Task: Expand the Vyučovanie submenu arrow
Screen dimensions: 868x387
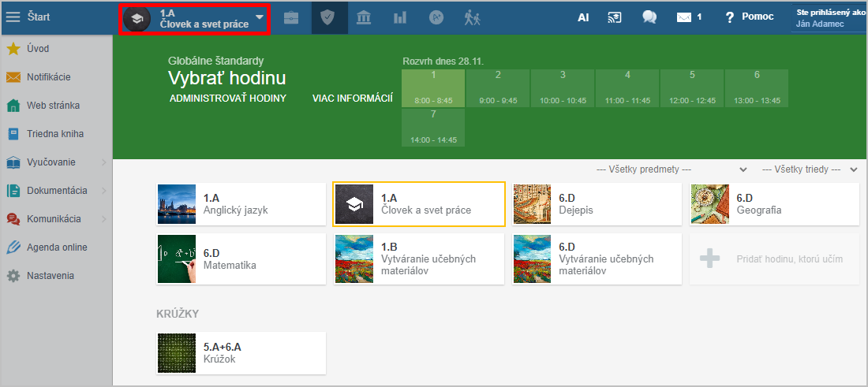Action: click(x=104, y=162)
